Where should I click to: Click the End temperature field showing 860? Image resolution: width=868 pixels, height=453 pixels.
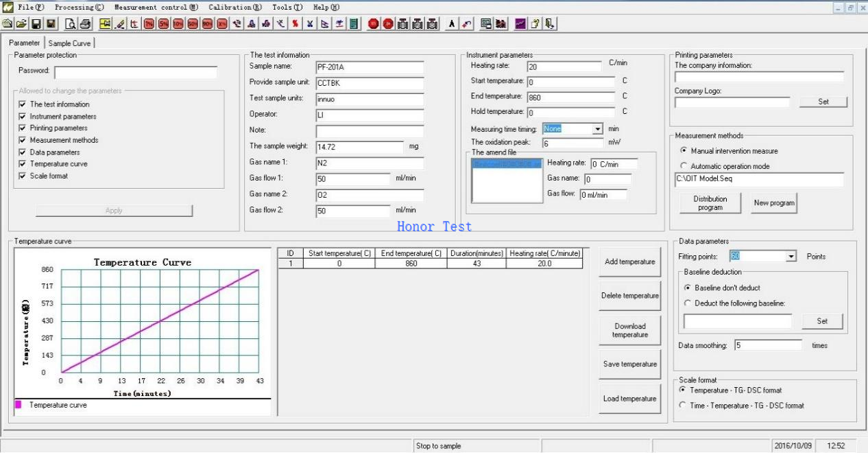pyautogui.click(x=571, y=97)
